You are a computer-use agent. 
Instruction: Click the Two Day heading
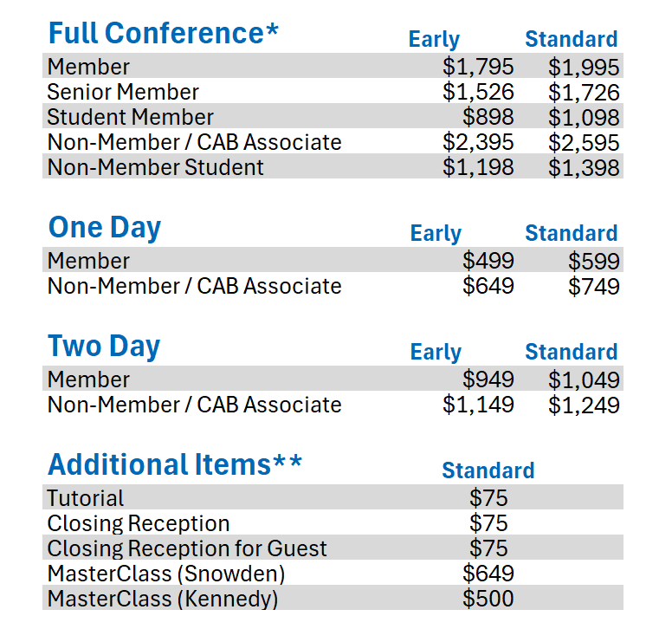(x=104, y=346)
